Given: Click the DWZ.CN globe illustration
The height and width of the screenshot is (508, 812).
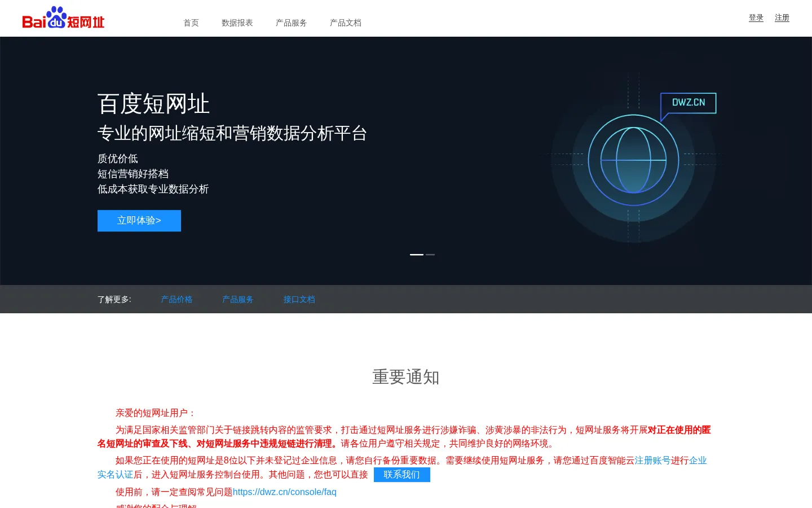Looking at the screenshot, I should click(634, 161).
